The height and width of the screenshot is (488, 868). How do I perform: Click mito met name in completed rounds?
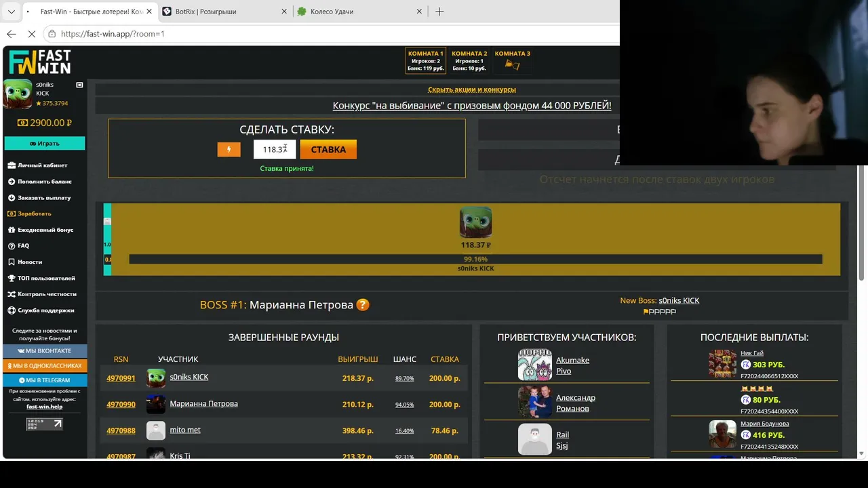(x=185, y=430)
